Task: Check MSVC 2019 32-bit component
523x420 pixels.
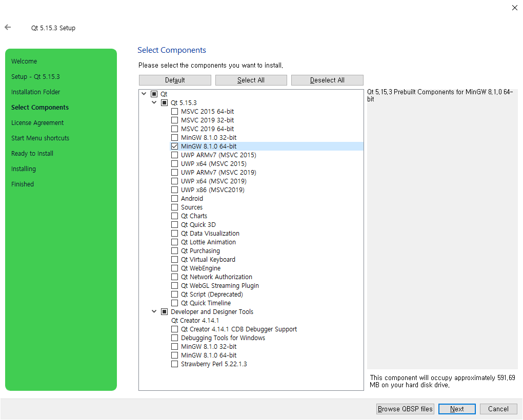Action: pyautogui.click(x=174, y=120)
